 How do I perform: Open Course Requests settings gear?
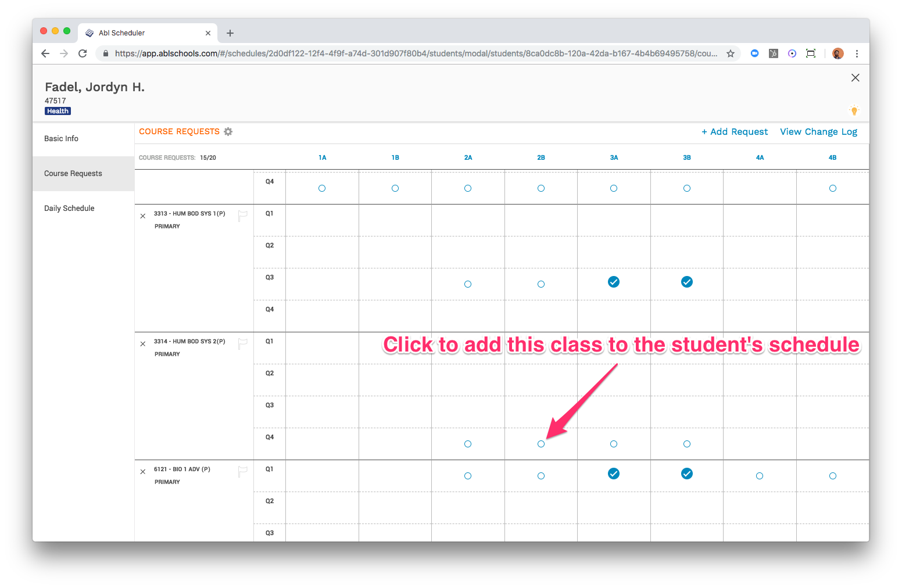(x=228, y=132)
